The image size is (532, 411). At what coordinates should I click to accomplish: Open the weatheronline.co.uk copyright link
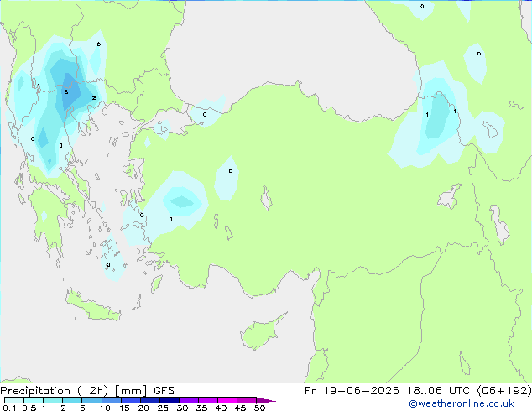(x=462, y=403)
